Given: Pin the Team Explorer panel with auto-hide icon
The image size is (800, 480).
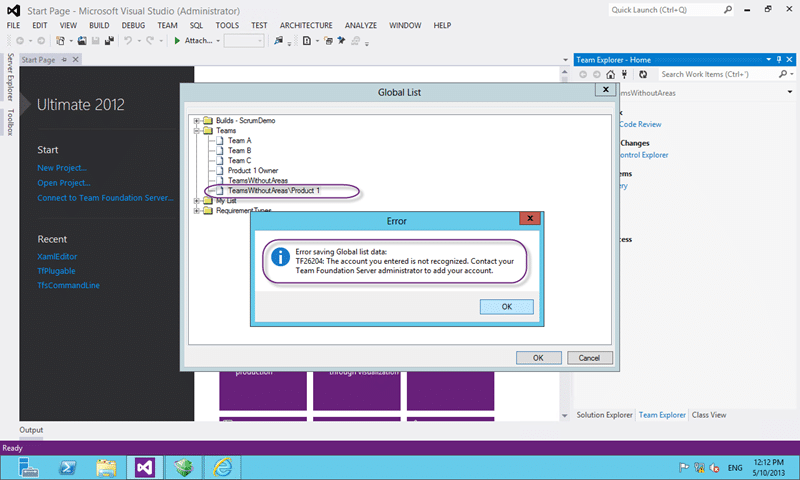Looking at the screenshot, I should tap(779, 60).
